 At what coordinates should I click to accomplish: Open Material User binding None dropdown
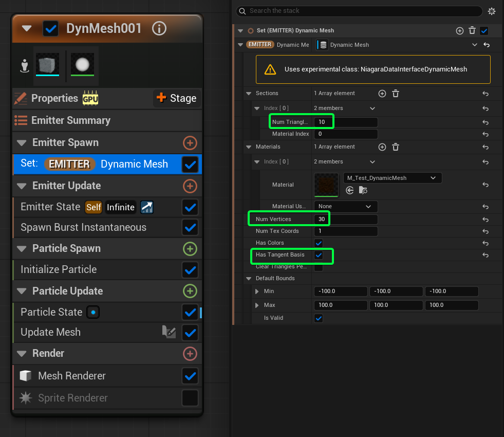tap(346, 207)
